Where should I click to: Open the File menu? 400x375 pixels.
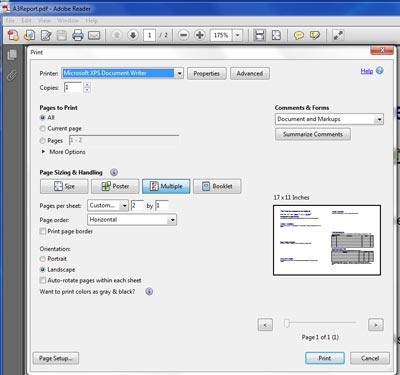pyautogui.click(x=10, y=21)
